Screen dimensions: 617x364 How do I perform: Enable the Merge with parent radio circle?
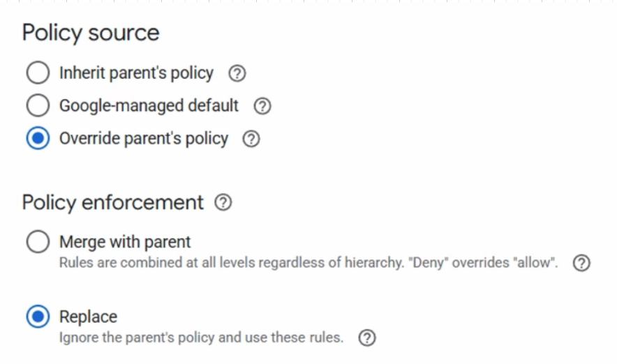[x=38, y=241]
